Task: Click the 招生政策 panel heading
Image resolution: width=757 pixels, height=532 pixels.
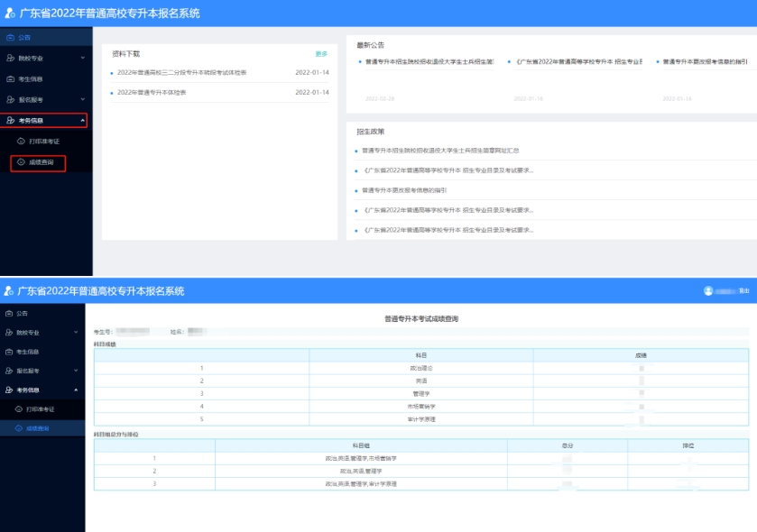Action: pos(370,131)
